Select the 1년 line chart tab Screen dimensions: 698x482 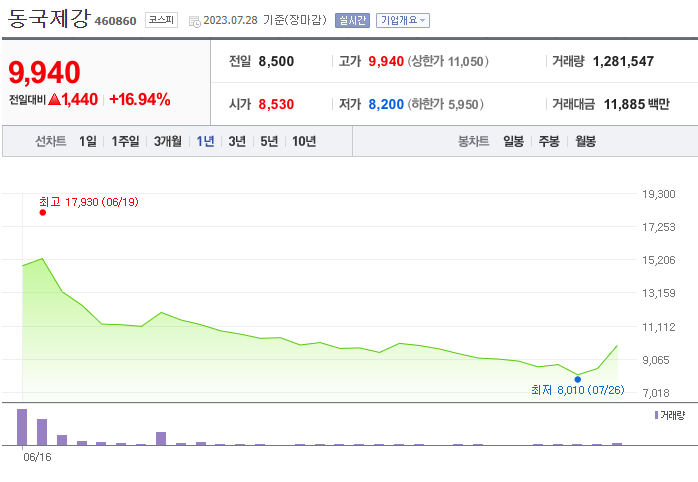[x=205, y=142]
